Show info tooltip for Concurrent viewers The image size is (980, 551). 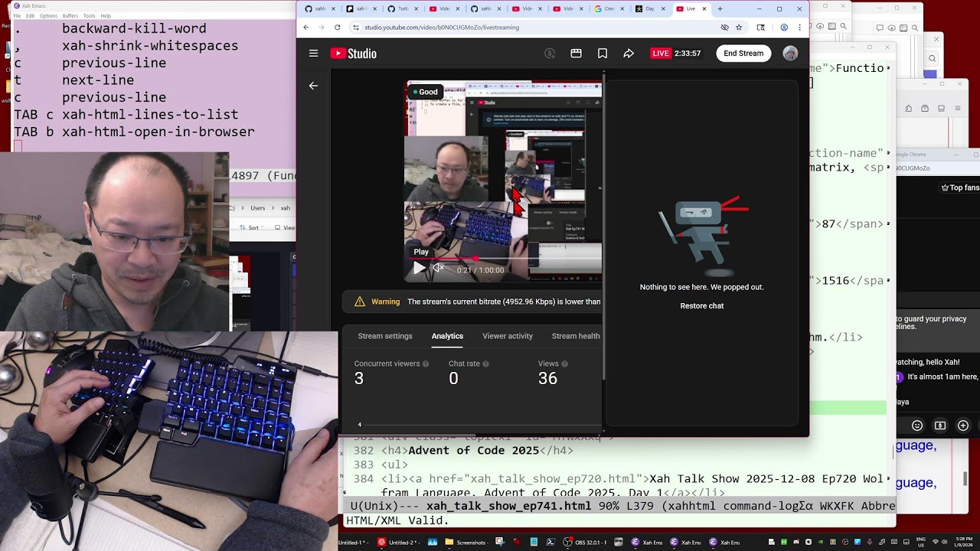[x=426, y=364]
